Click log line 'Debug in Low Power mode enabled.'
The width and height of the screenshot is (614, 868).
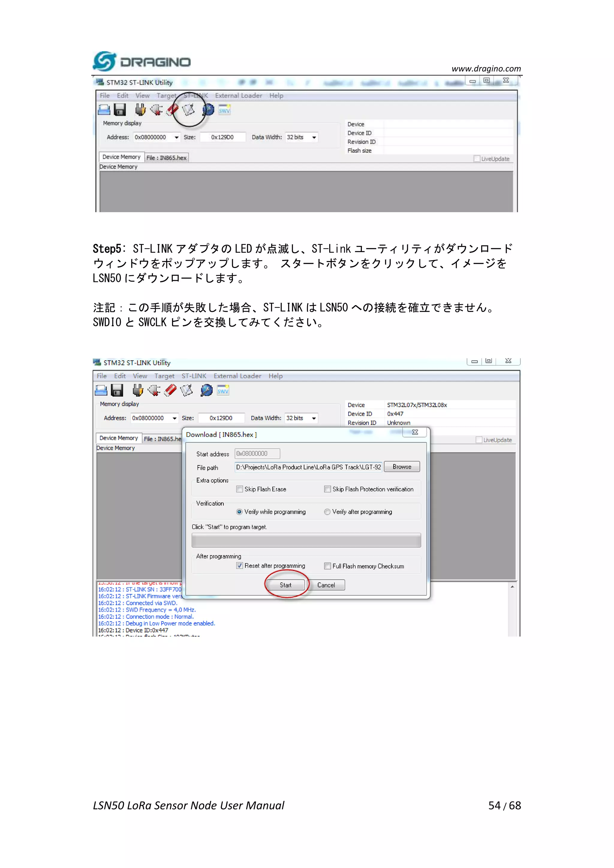pyautogui.click(x=156, y=623)
